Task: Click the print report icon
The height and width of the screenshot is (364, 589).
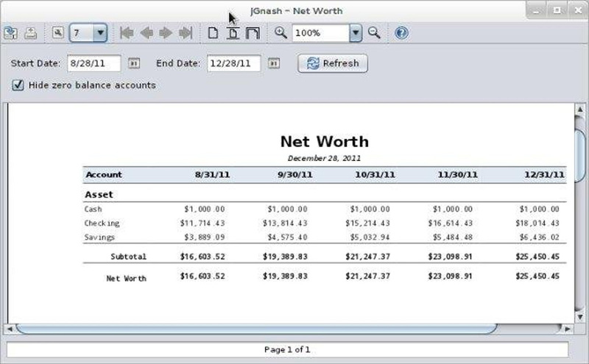Action: 30,33
